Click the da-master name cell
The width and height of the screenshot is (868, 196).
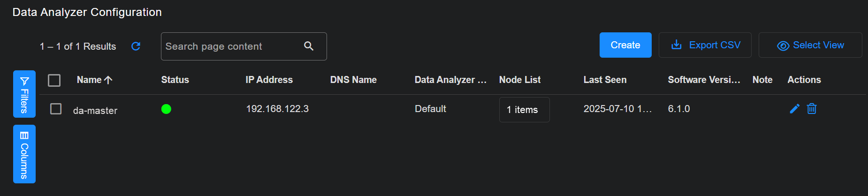click(x=95, y=111)
